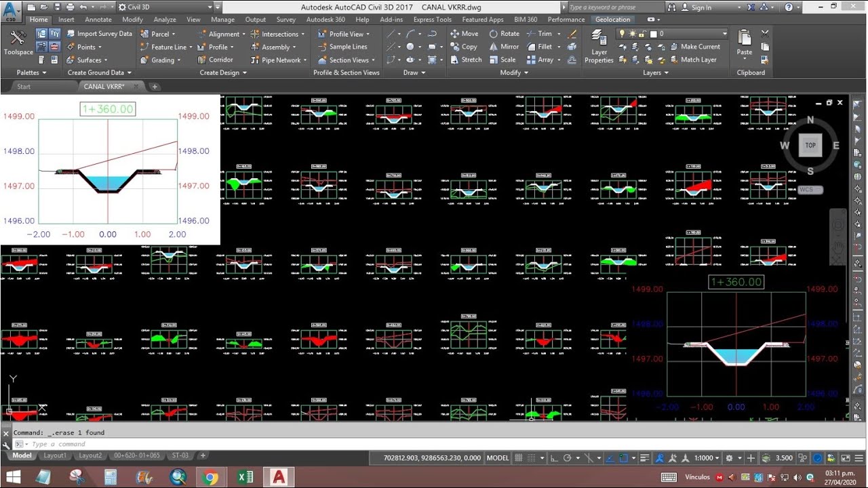Click the Sample Lines tool
The width and height of the screenshot is (868, 488).
[x=342, y=47]
